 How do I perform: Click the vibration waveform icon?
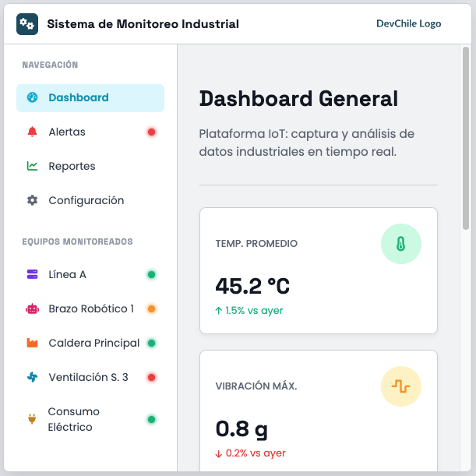click(400, 387)
